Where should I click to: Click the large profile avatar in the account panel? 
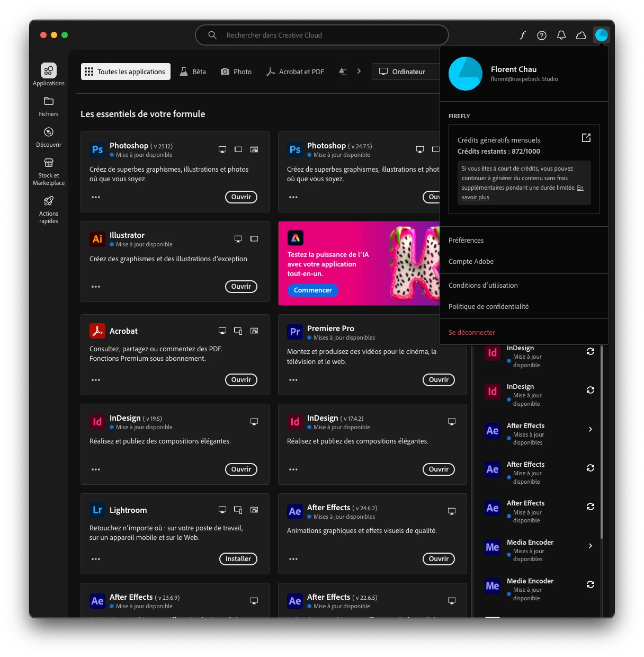(466, 74)
